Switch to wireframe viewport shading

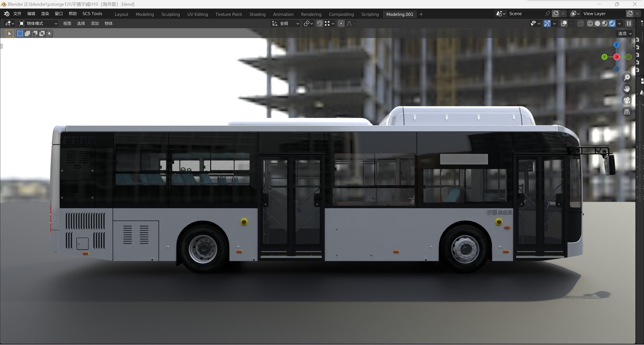point(590,23)
